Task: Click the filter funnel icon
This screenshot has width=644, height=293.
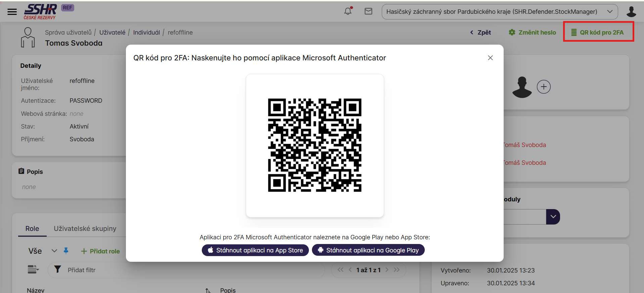Action: coord(58,270)
